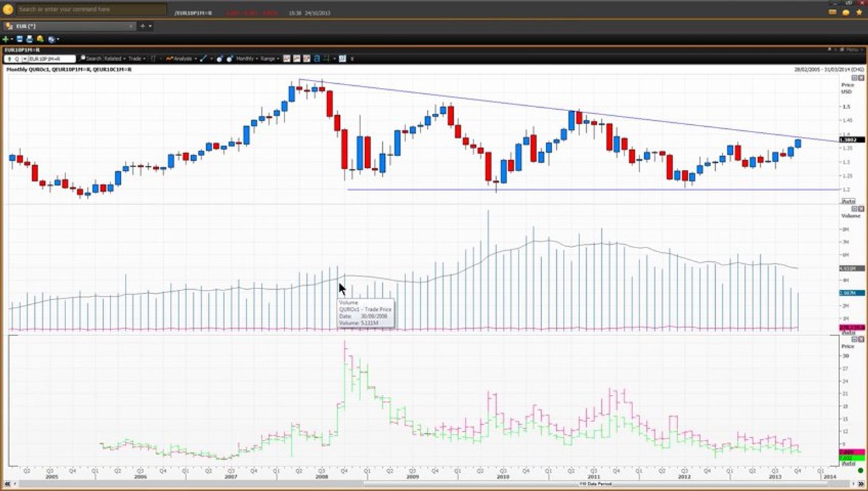The image size is (868, 491).
Task: Click the first chart type icon
Action: tap(287, 59)
